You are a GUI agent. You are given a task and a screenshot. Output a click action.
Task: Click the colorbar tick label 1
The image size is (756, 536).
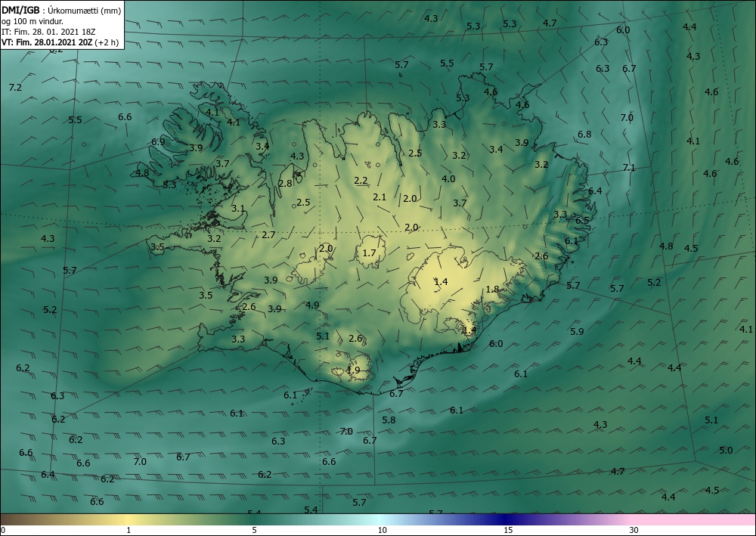(x=129, y=530)
